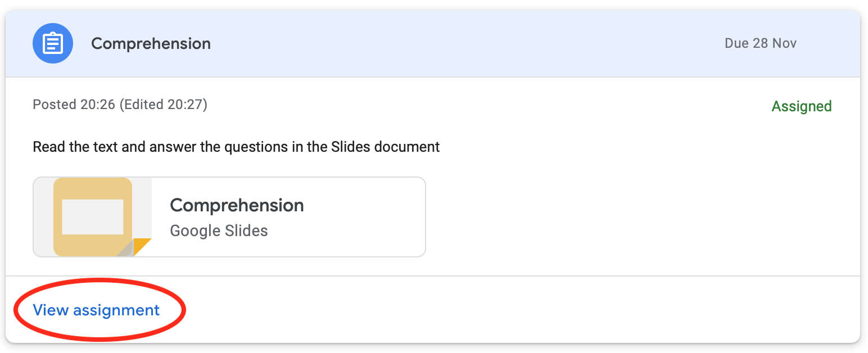Click the Due 28 Nov date label
Screen dimensions: 868x353
click(x=761, y=43)
